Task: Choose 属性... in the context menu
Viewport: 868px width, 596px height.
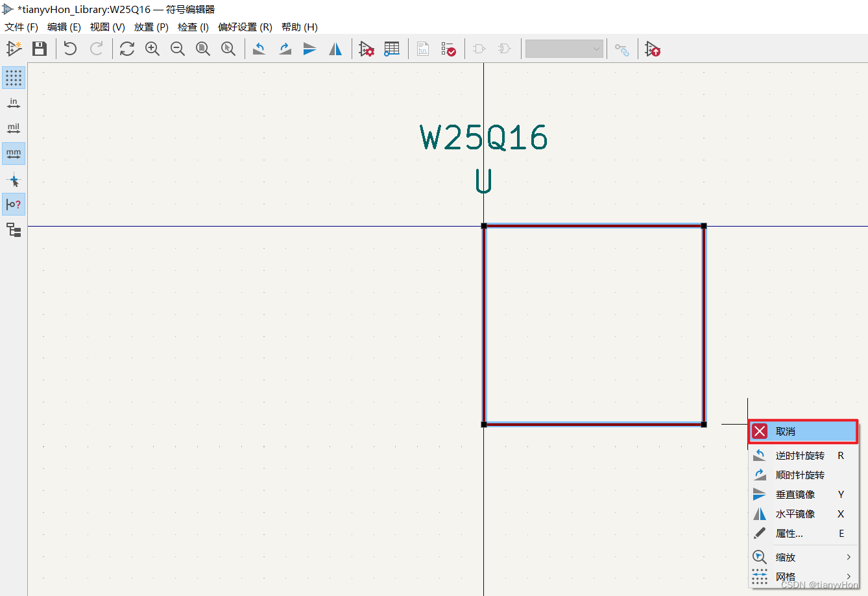Action: click(804, 533)
